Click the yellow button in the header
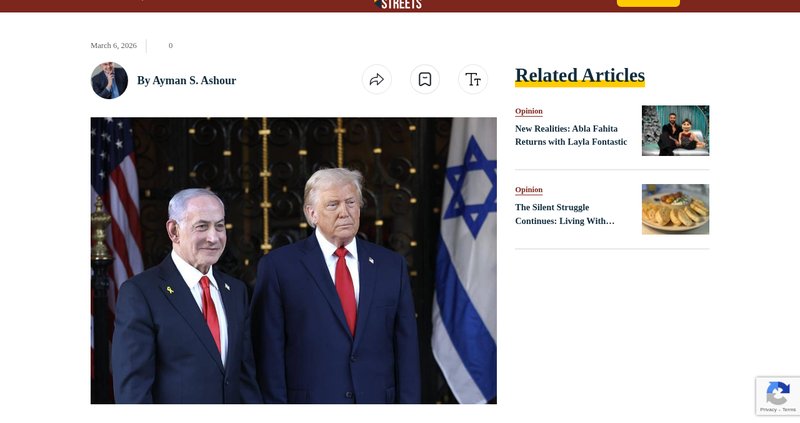This screenshot has height=423, width=800. tap(648, 3)
